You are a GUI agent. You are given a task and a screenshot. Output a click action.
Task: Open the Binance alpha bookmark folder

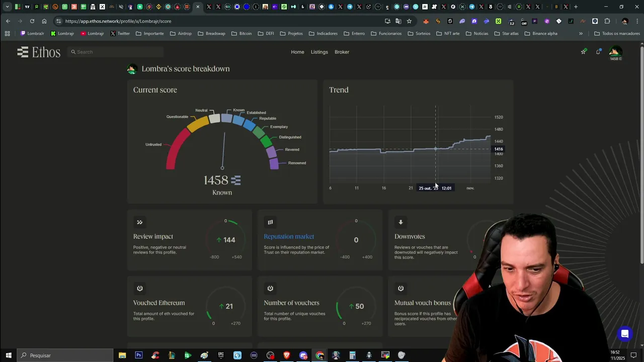pyautogui.click(x=541, y=34)
